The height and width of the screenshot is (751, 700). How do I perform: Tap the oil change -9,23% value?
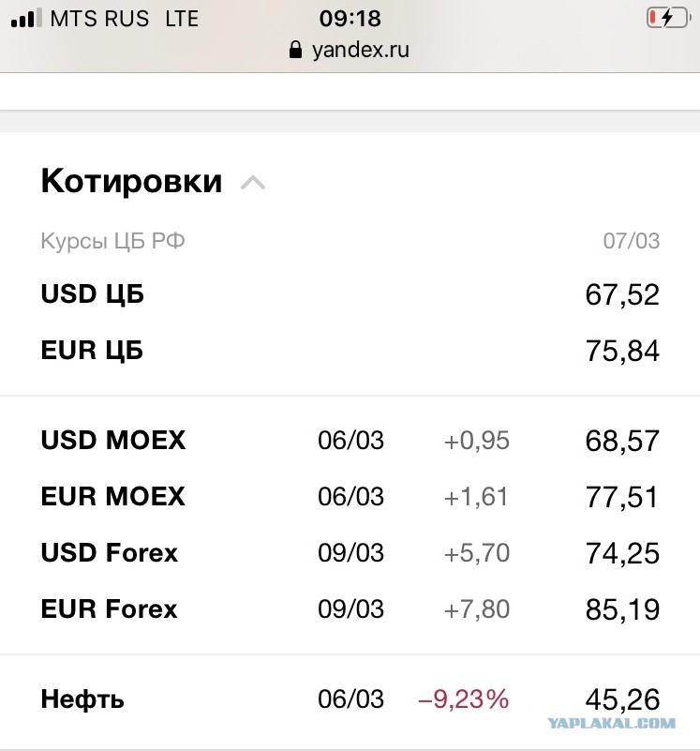coord(463,698)
